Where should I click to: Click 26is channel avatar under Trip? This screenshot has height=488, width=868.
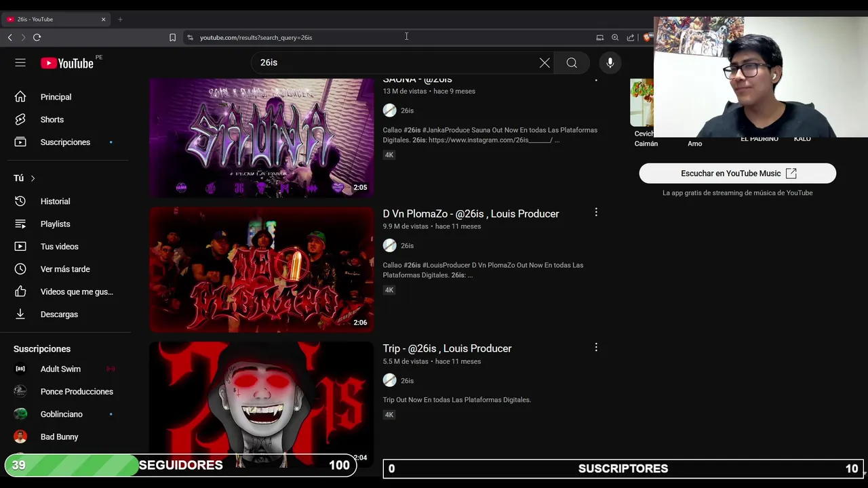coord(389,380)
